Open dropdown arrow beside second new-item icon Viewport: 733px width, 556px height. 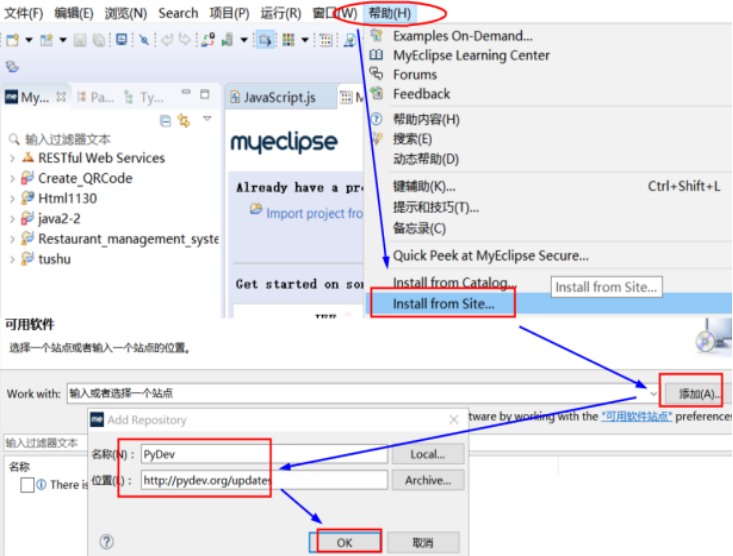pyautogui.click(x=63, y=40)
